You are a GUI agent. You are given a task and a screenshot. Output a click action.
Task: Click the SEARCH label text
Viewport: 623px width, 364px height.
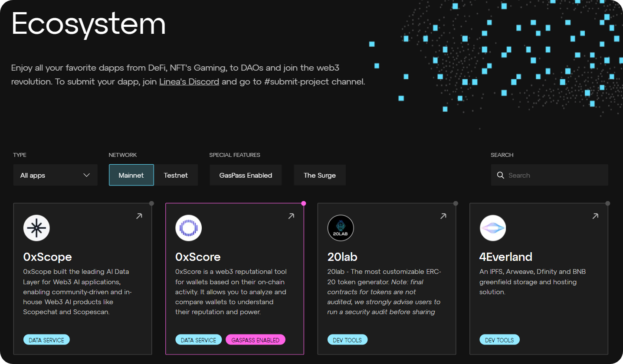point(502,155)
